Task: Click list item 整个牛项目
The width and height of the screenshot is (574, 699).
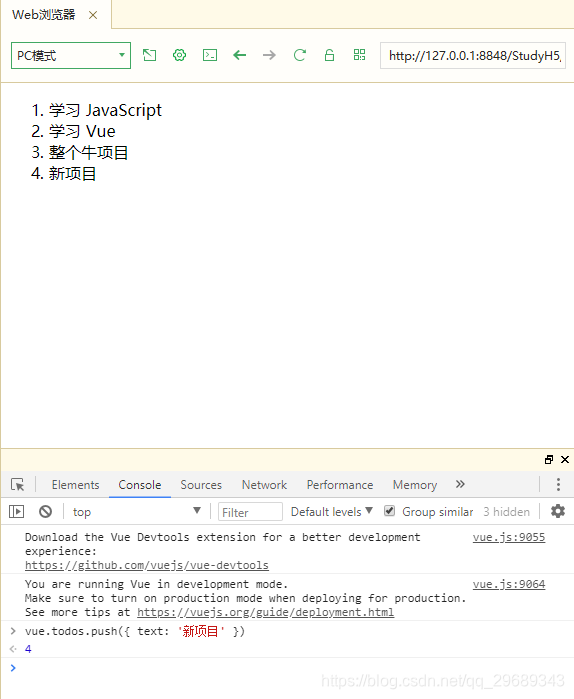Action: point(88,152)
